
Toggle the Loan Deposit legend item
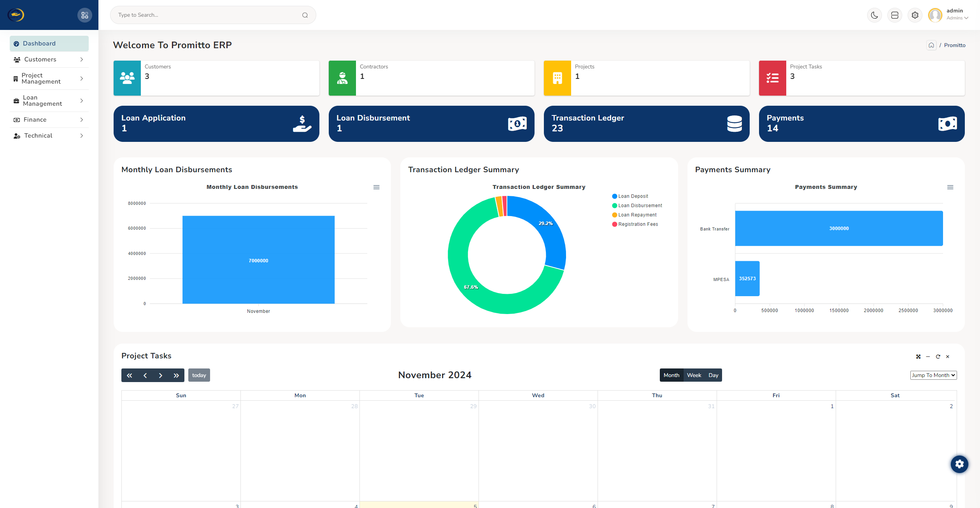pyautogui.click(x=630, y=196)
